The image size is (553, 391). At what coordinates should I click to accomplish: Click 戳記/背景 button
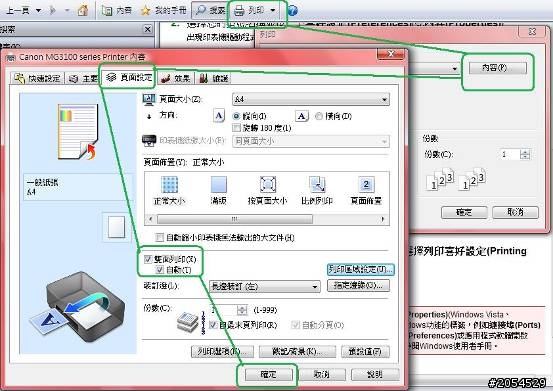pyautogui.click(x=297, y=352)
